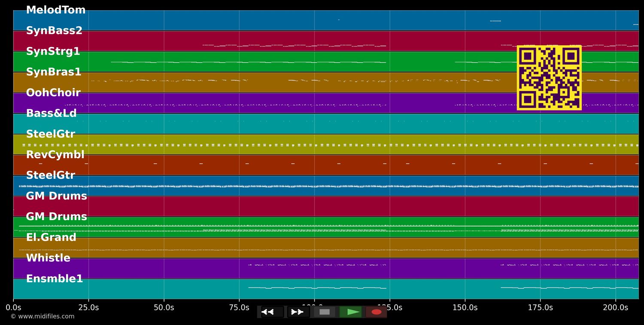Click the red record button

point(376,312)
